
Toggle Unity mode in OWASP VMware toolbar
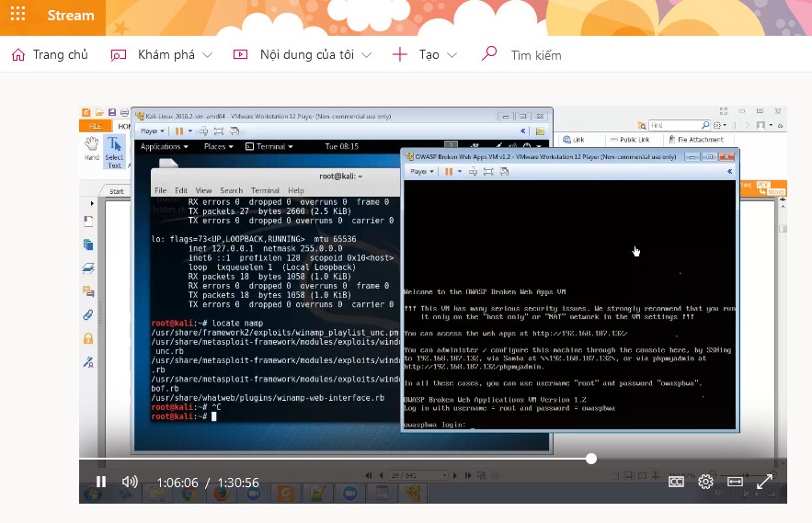[504, 171]
